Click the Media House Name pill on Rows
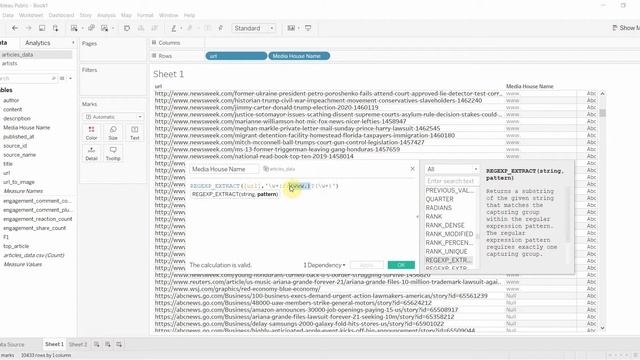 pos(299,56)
